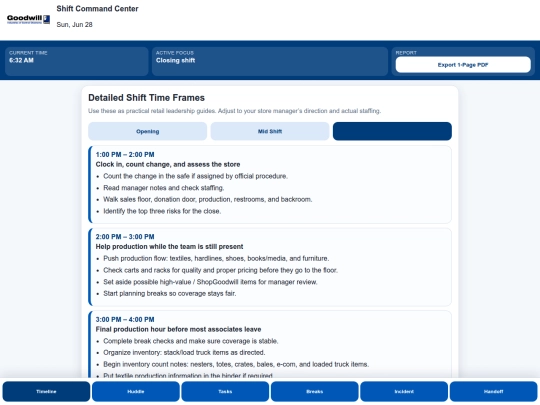Click 'Check carts and racks for quality' bullet

point(220,270)
